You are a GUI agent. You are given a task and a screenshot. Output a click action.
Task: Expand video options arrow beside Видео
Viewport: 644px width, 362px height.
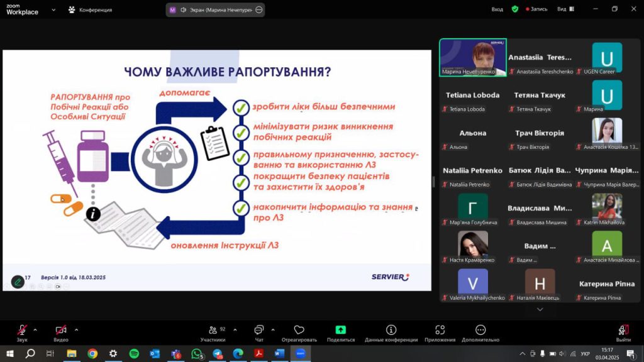pos(76,329)
